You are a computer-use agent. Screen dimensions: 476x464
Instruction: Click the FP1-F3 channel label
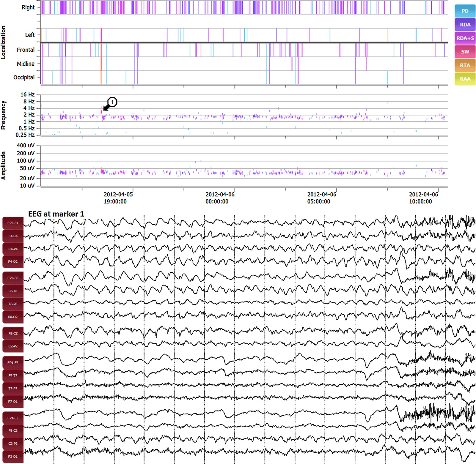(13, 418)
